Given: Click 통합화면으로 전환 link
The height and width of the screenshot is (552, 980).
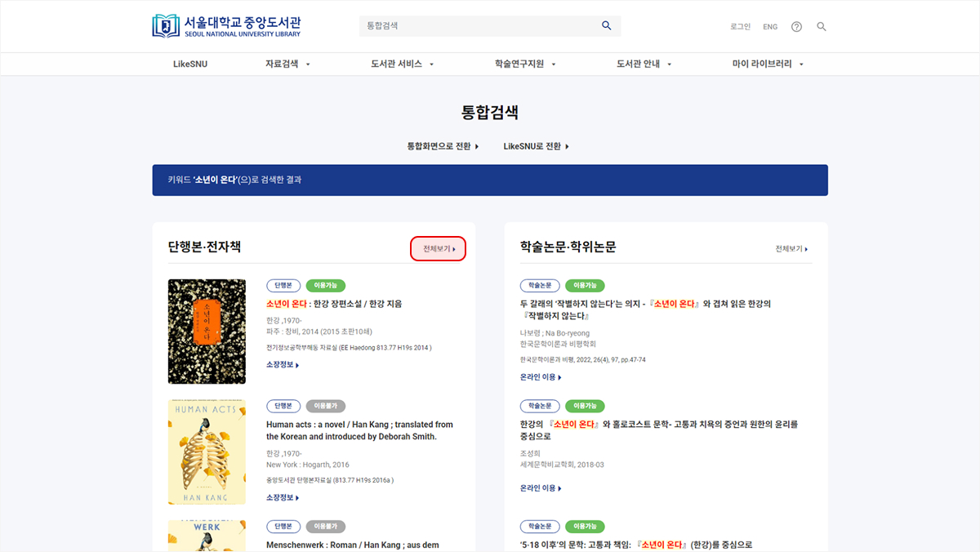Looking at the screenshot, I should [x=443, y=146].
